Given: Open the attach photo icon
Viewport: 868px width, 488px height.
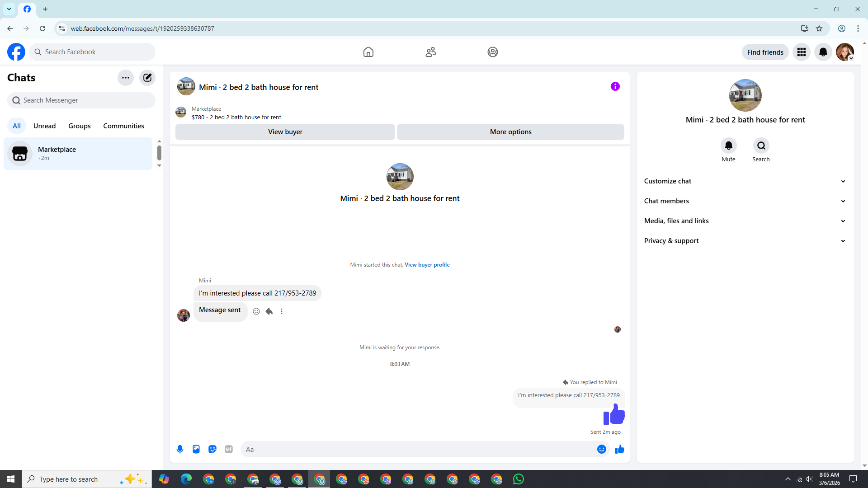Looking at the screenshot, I should click(196, 449).
